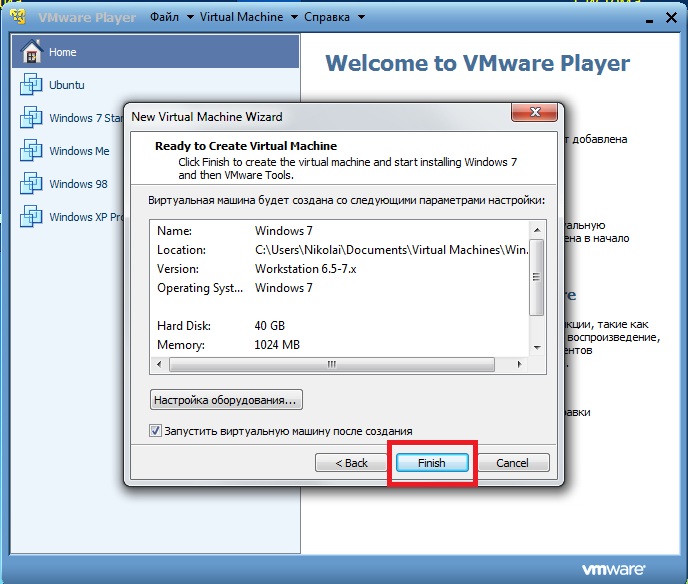Click the horizontal scrollbar thumb in summary list
The height and width of the screenshot is (584, 688).
332,364
